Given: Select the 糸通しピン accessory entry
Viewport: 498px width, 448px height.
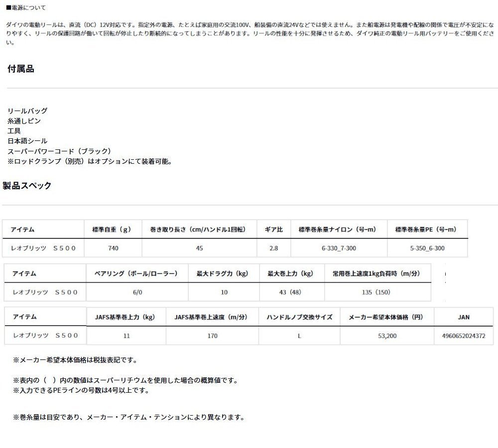Looking at the screenshot, I should (x=24, y=120).
